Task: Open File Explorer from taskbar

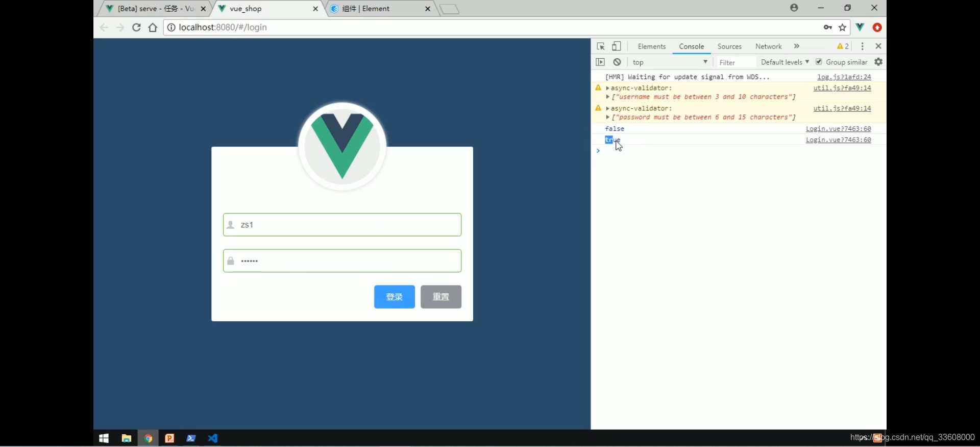Action: point(126,438)
